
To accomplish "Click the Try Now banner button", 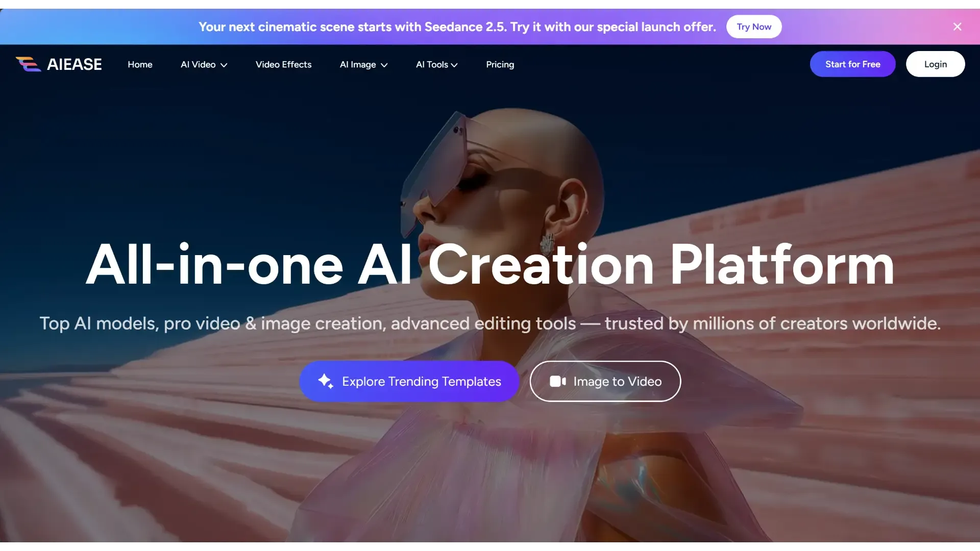I will [x=753, y=27].
